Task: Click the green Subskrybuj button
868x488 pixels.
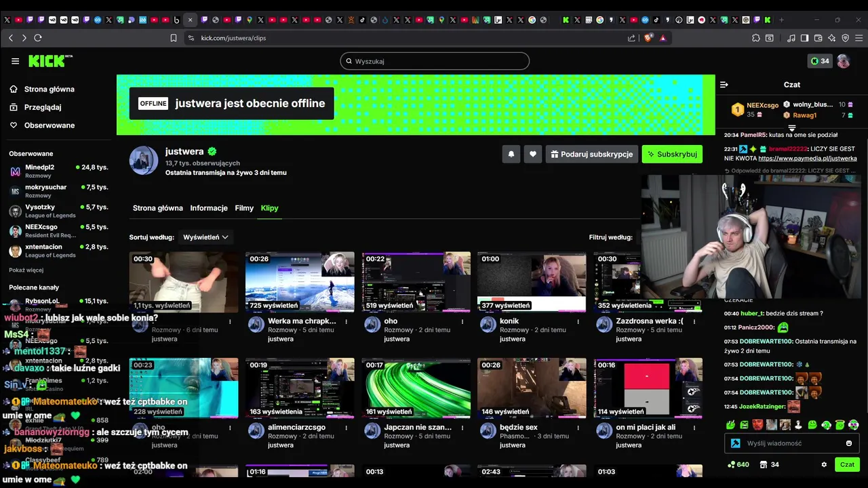Action: pyautogui.click(x=672, y=154)
